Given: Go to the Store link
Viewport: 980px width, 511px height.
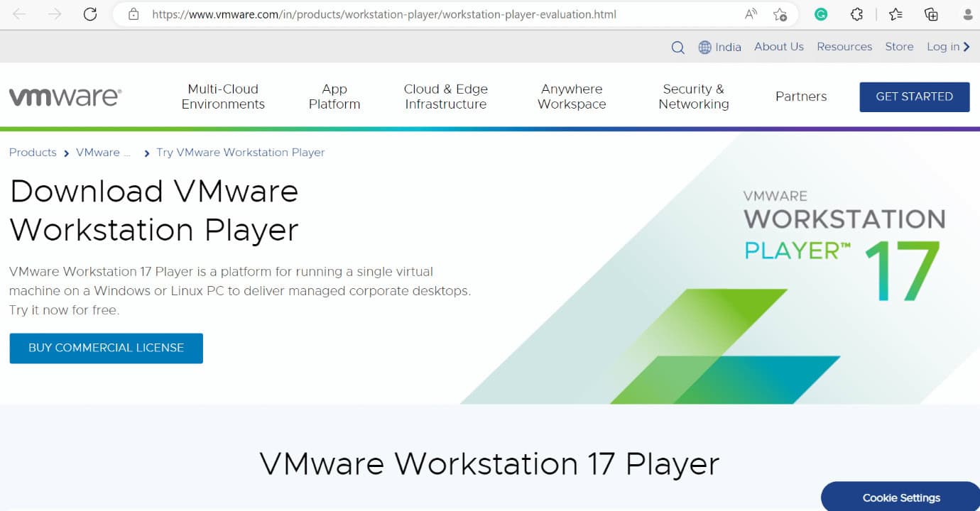Looking at the screenshot, I should click(899, 47).
